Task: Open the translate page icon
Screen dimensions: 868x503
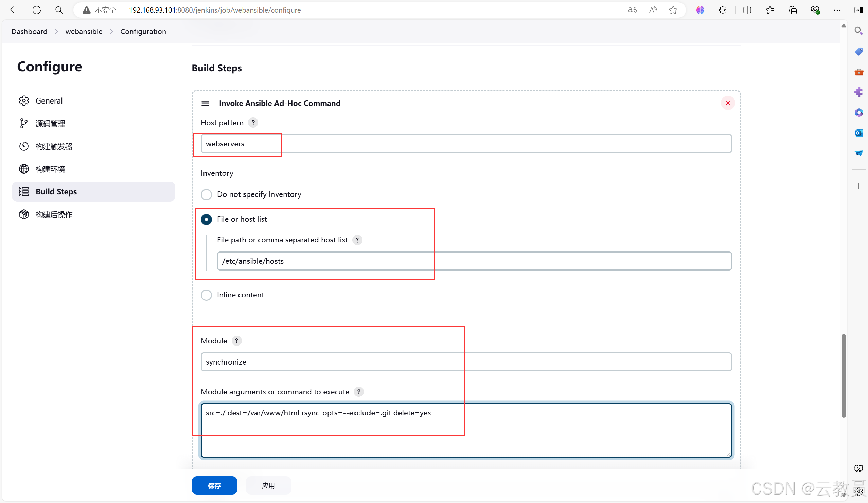Action: (632, 10)
